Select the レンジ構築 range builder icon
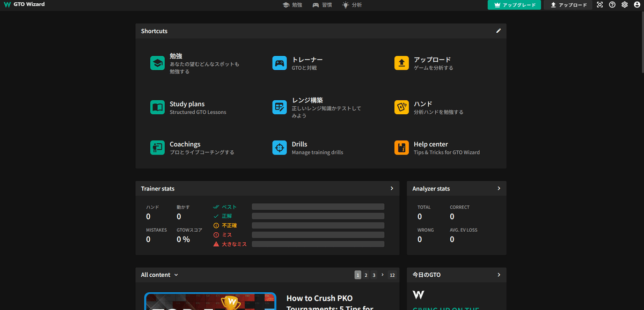This screenshot has height=310, width=644. [x=279, y=107]
